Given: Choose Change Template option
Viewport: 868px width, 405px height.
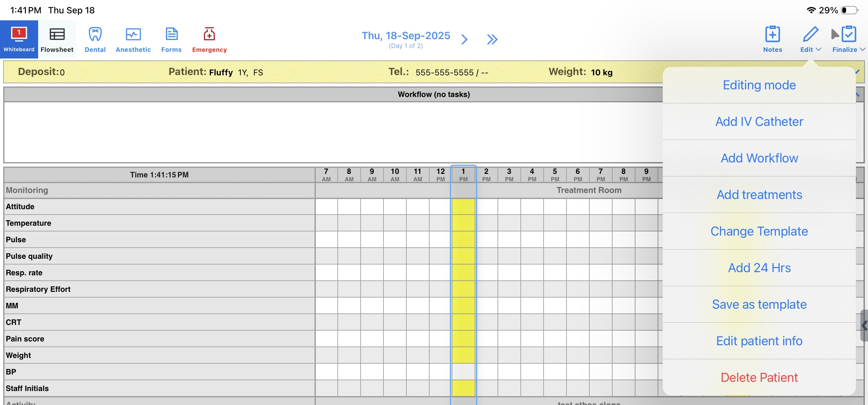Looking at the screenshot, I should click(759, 231).
